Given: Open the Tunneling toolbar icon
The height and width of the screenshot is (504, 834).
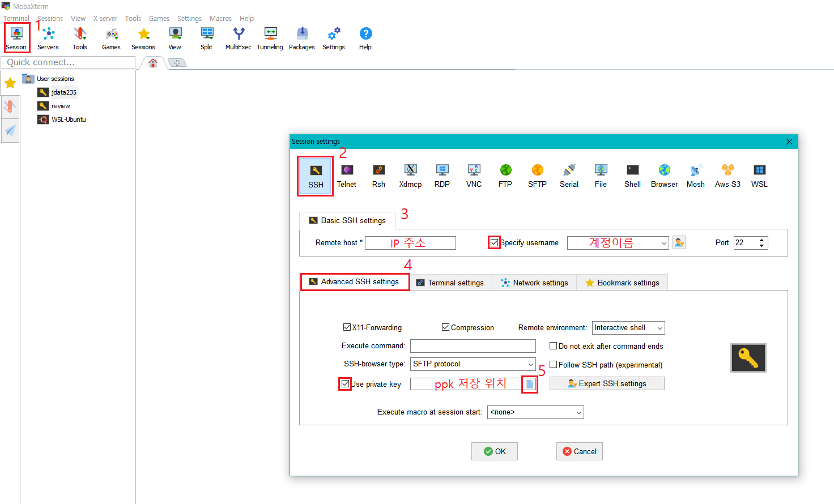Looking at the screenshot, I should click(x=270, y=39).
